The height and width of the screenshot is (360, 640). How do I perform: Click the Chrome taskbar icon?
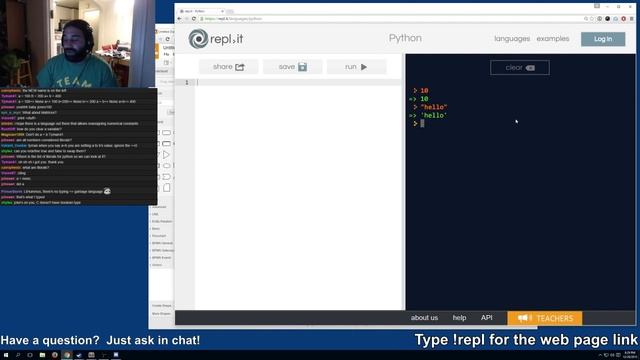[67, 355]
